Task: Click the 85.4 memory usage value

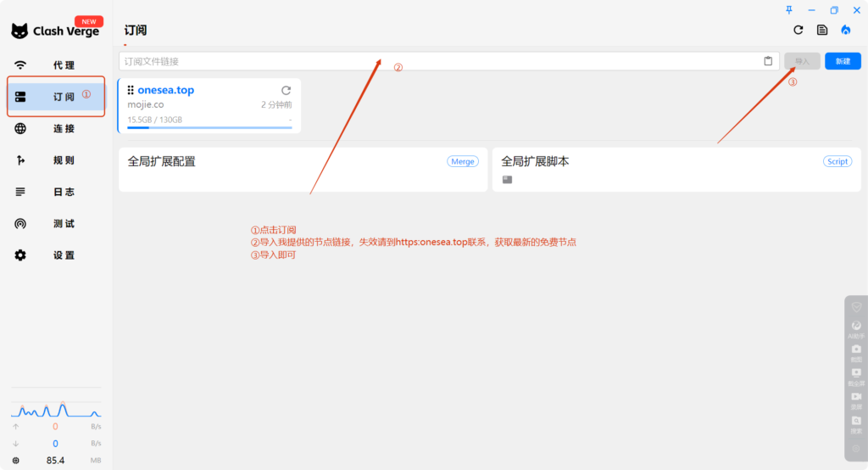Action: (55, 461)
